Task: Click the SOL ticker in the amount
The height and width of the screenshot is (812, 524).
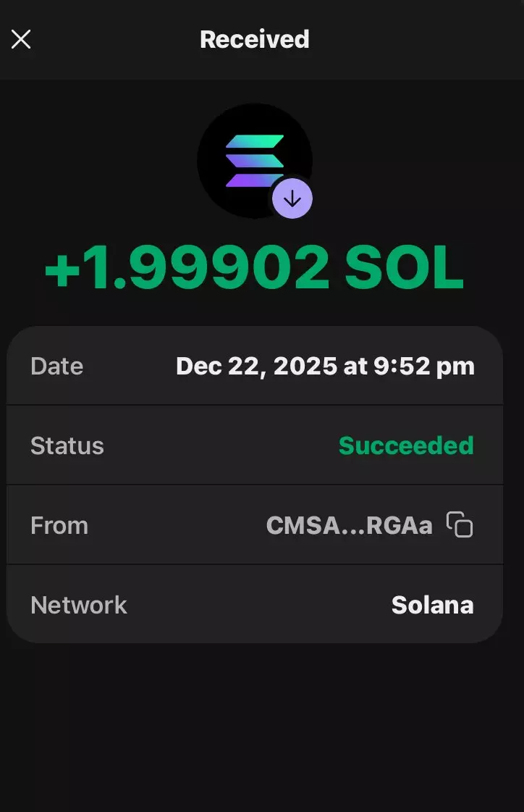Action: coord(404,269)
